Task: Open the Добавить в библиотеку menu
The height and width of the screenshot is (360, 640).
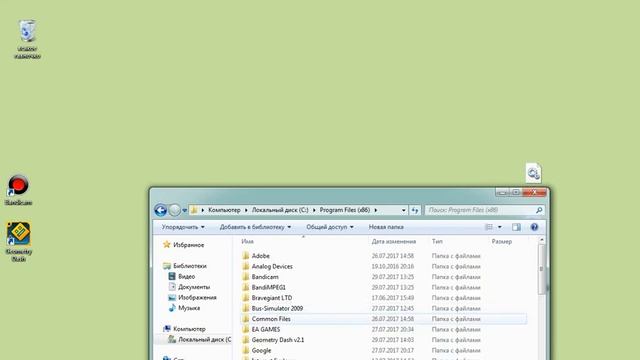Action: pos(255,227)
